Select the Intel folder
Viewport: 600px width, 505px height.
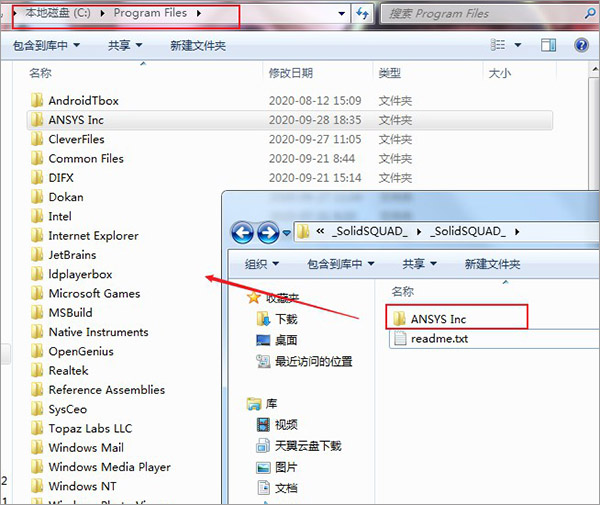pyautogui.click(x=51, y=216)
